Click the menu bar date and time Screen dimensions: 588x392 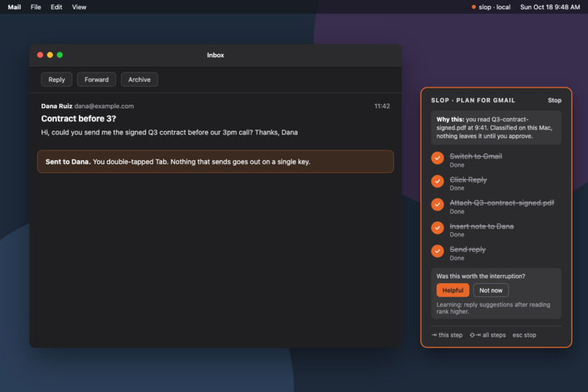(550, 7)
